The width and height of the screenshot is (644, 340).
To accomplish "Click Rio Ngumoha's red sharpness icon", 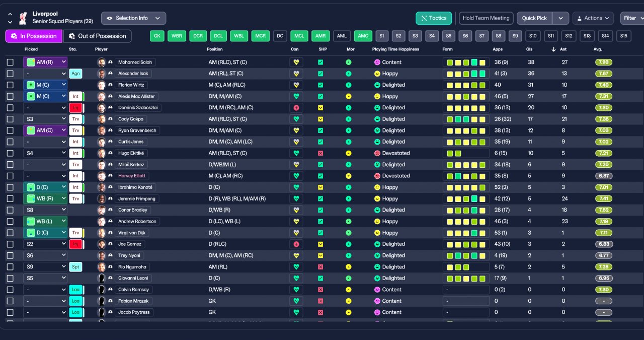I will point(320,267).
